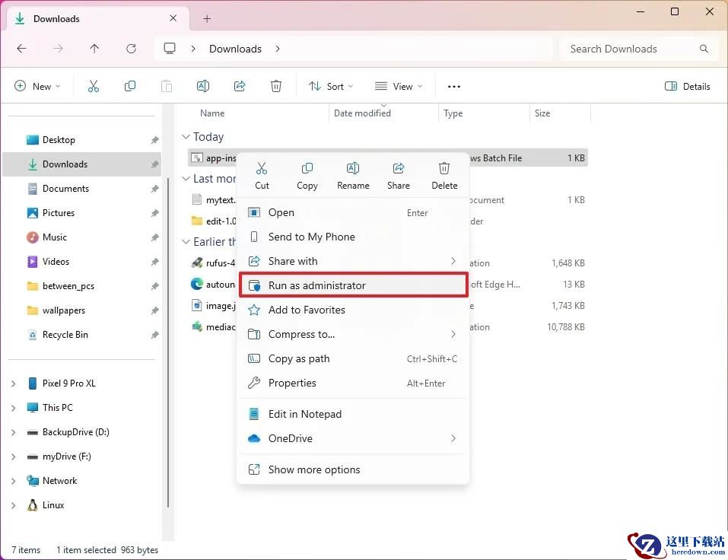Click the Cut toolbar scissors icon
This screenshot has width=728, height=560.
coord(94,87)
